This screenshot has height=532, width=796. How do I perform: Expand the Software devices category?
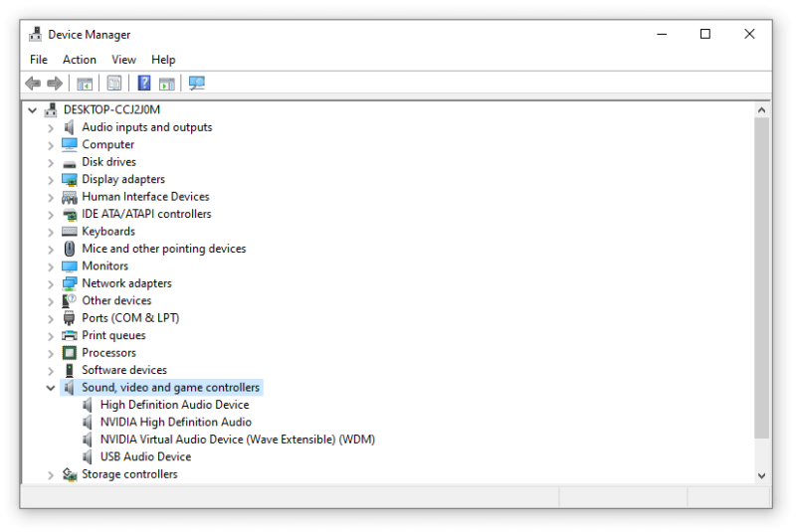(51, 371)
